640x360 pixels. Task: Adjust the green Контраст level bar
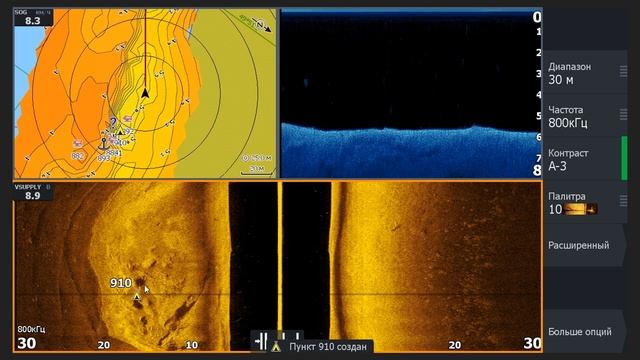(x=624, y=158)
